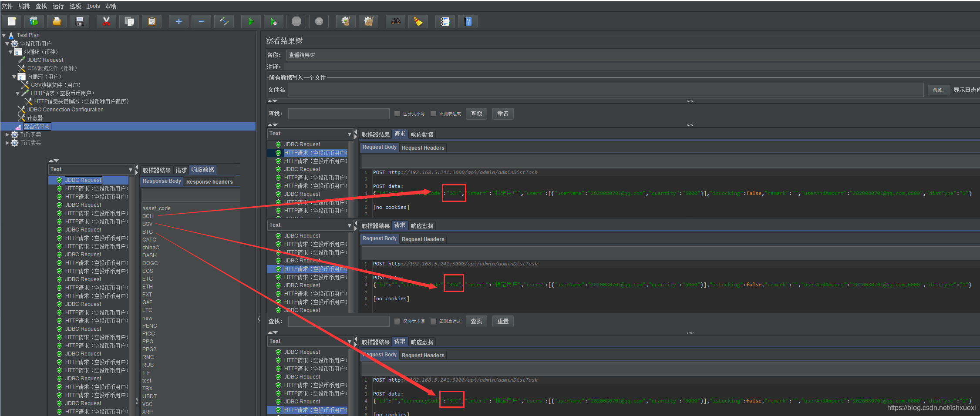
Task: Click into the 注释 comment field
Action: (632, 67)
